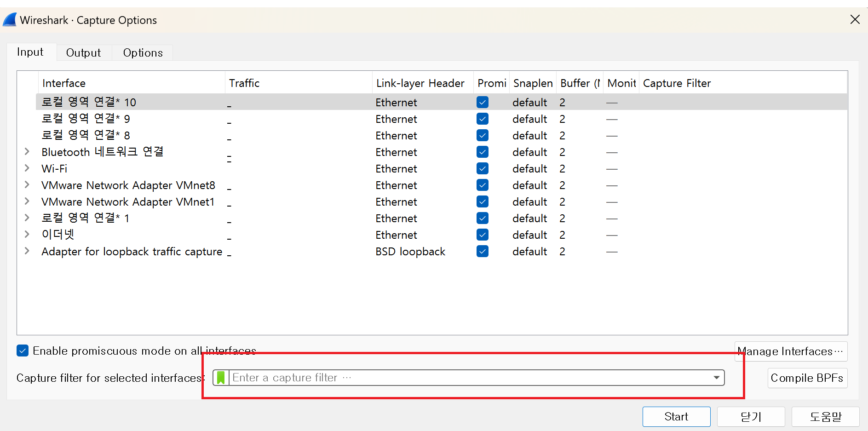Switch to the Output tab
Image resolution: width=868 pixels, height=431 pixels.
83,52
